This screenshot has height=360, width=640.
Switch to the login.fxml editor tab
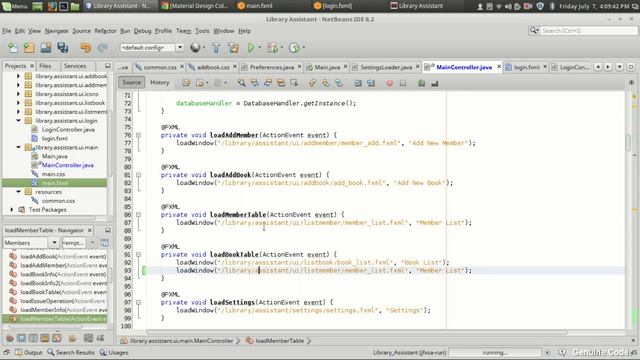tap(527, 67)
